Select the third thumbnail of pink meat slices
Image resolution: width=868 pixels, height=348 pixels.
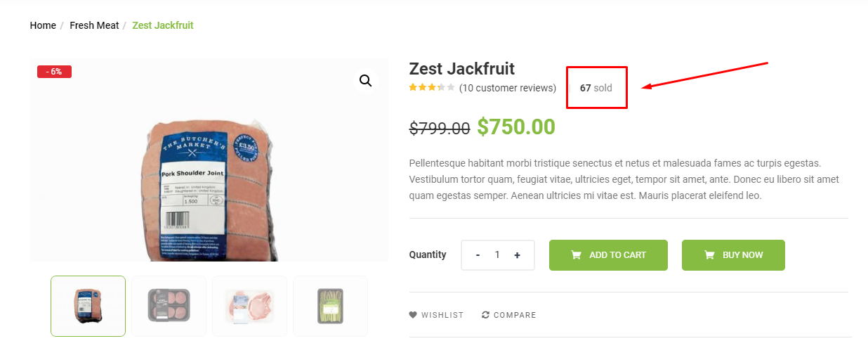[x=249, y=306]
